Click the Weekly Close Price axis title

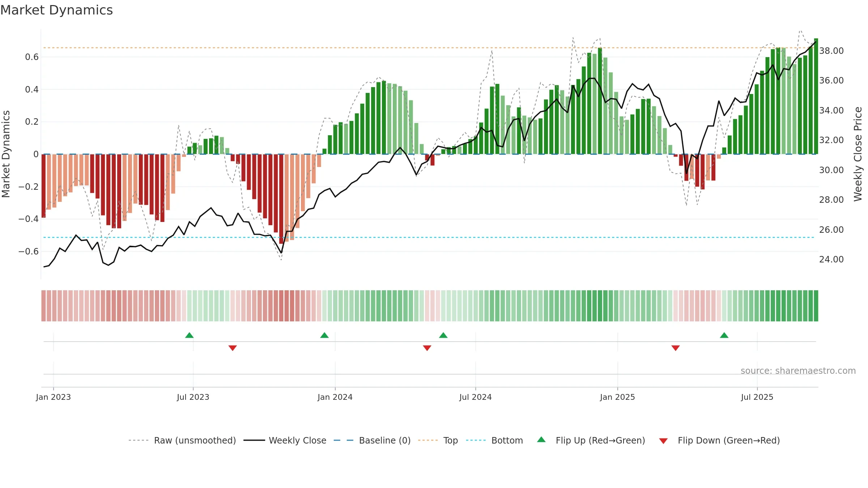pyautogui.click(x=858, y=154)
